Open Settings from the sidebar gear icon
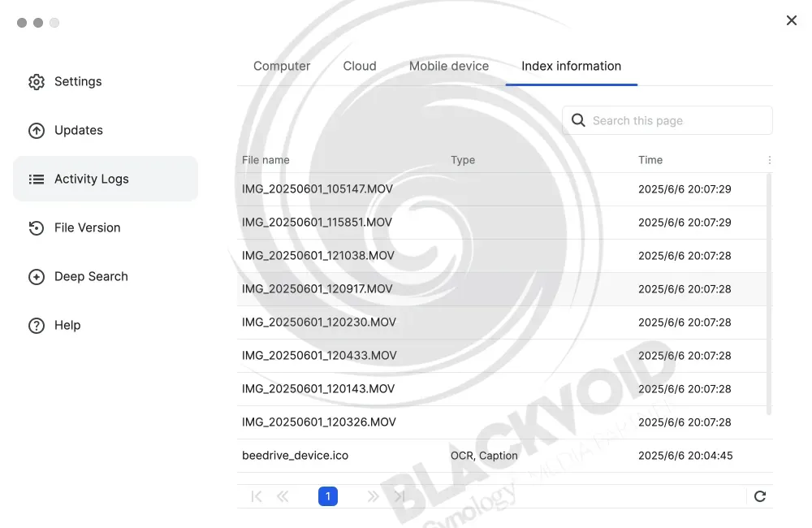The height and width of the screenshot is (528, 812). point(37,82)
